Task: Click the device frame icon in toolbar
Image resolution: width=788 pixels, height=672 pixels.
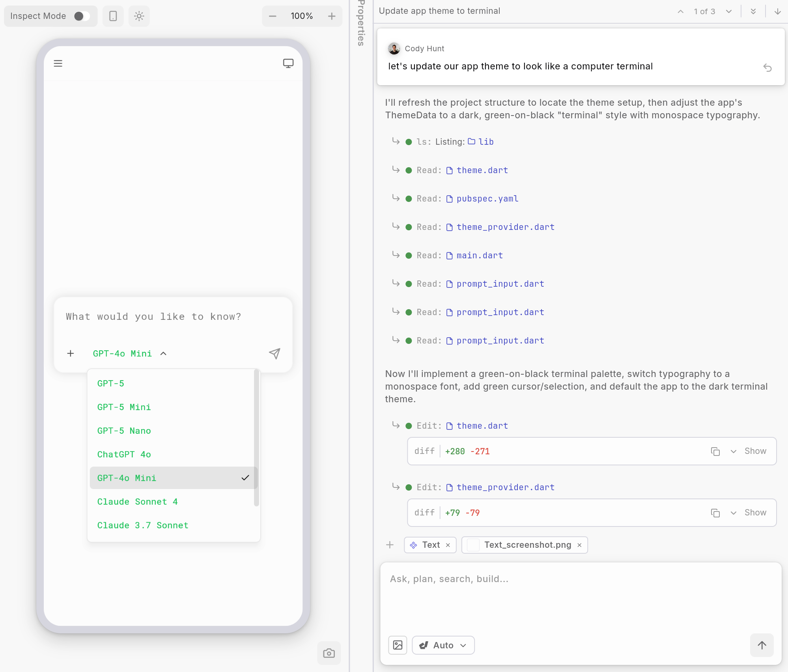Action: (x=113, y=16)
